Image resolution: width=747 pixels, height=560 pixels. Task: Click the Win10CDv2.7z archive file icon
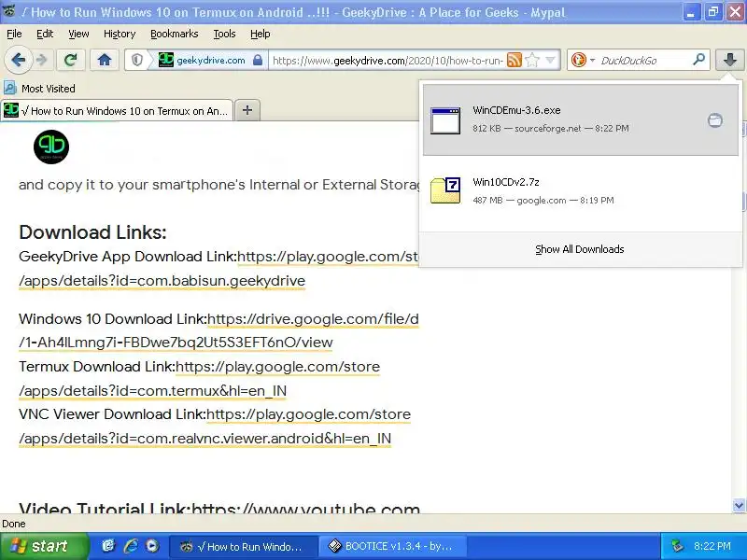tap(445, 190)
